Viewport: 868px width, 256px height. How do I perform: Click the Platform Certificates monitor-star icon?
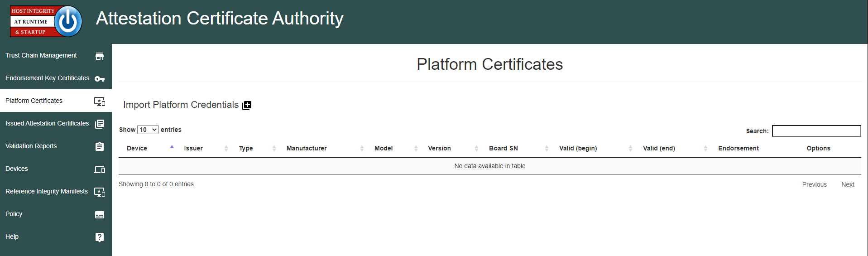pyautogui.click(x=100, y=101)
